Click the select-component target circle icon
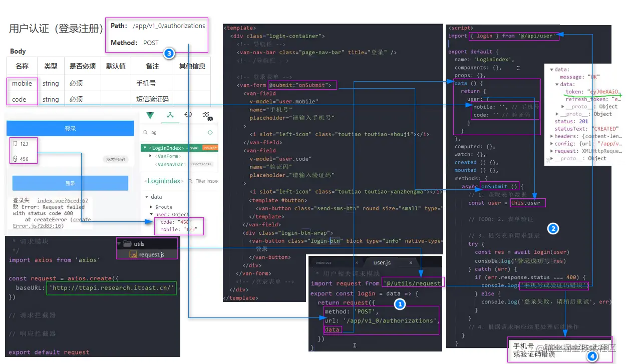This screenshot has height=364, width=627. tap(210, 133)
